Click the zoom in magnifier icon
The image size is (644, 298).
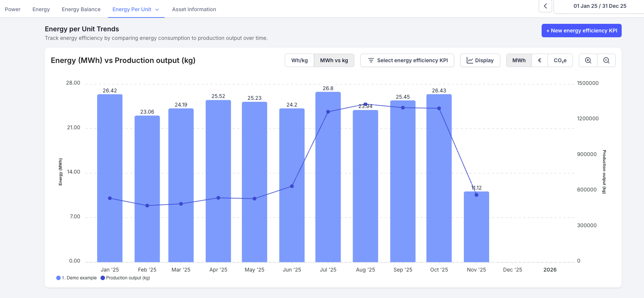588,60
